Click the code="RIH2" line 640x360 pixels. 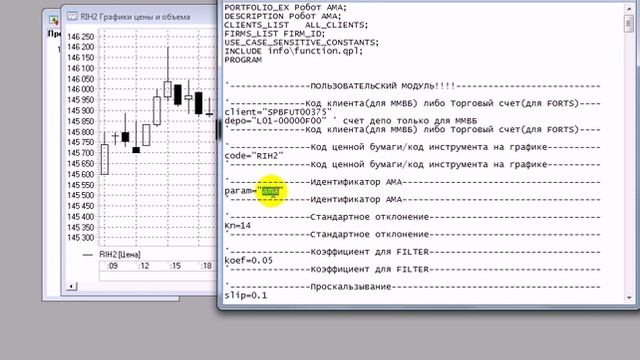click(253, 156)
